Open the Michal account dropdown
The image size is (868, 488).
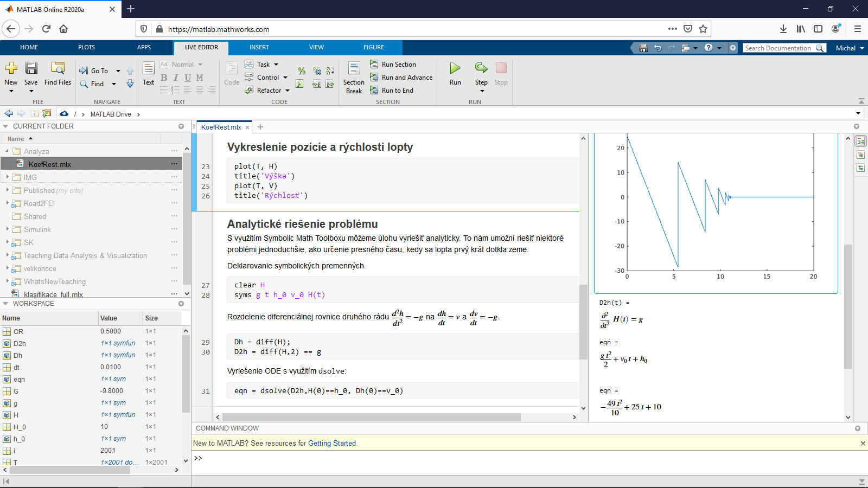point(850,48)
